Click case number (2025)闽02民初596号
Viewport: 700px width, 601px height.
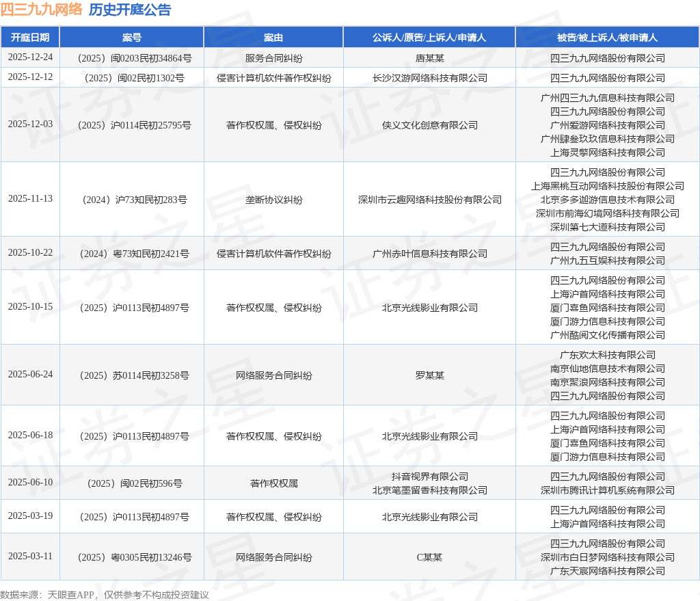[x=135, y=483]
